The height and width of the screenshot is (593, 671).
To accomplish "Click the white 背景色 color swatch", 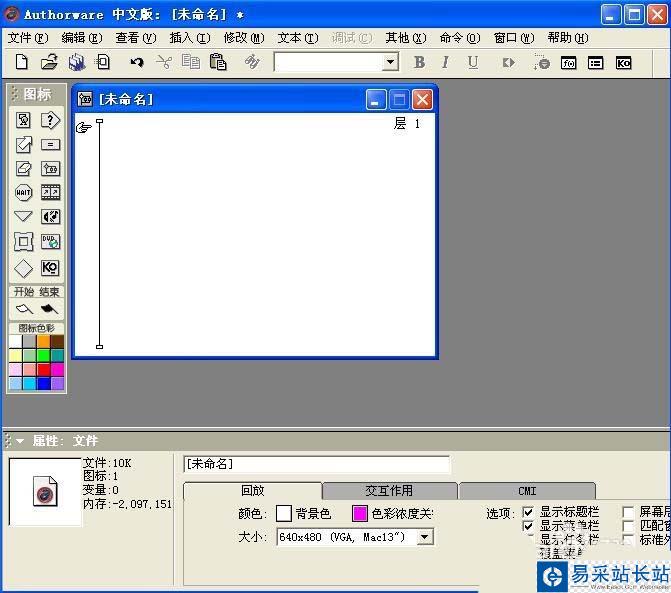I will pos(284,513).
